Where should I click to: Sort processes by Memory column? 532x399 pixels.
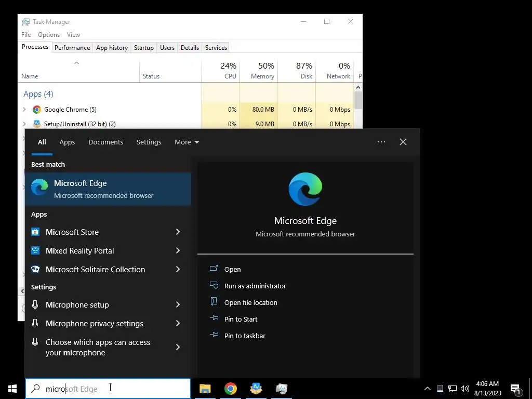(x=259, y=71)
